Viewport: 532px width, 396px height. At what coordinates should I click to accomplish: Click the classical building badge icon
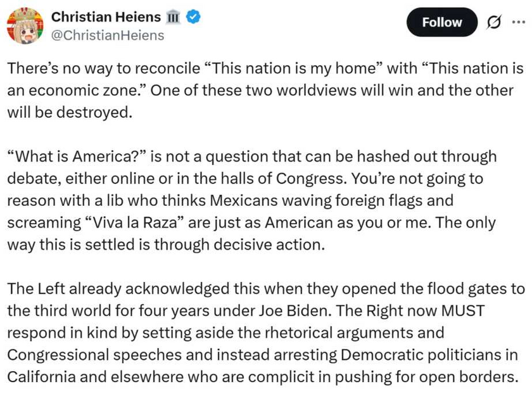173,17
